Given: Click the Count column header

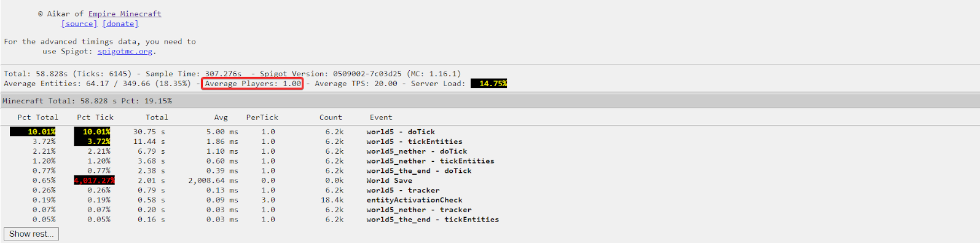Looking at the screenshot, I should tap(331, 118).
